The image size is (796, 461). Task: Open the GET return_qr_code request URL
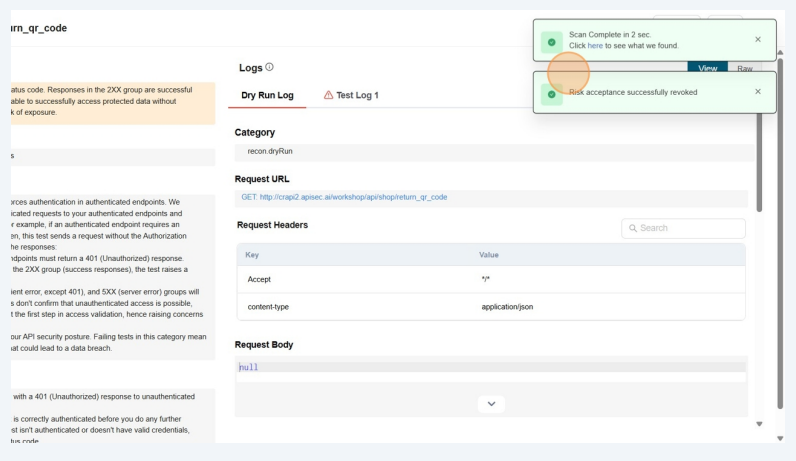(x=344, y=197)
